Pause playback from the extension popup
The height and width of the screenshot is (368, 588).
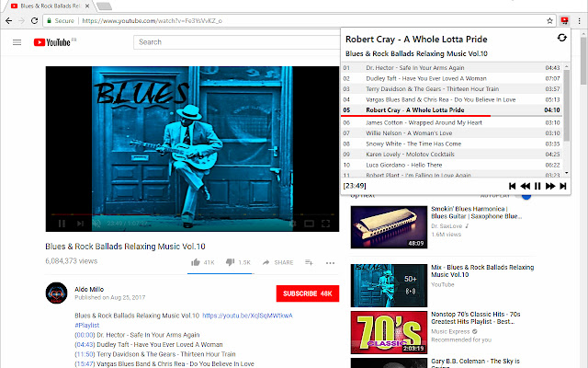click(537, 186)
